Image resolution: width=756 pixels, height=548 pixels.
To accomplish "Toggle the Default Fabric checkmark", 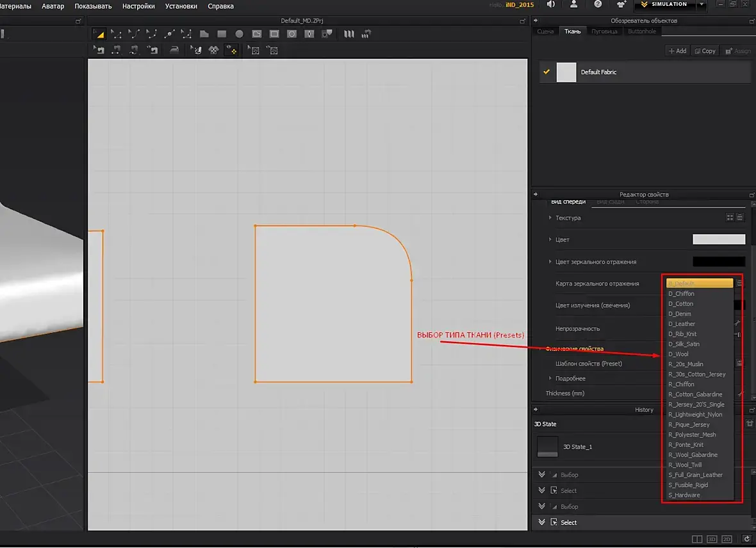I will tap(546, 72).
